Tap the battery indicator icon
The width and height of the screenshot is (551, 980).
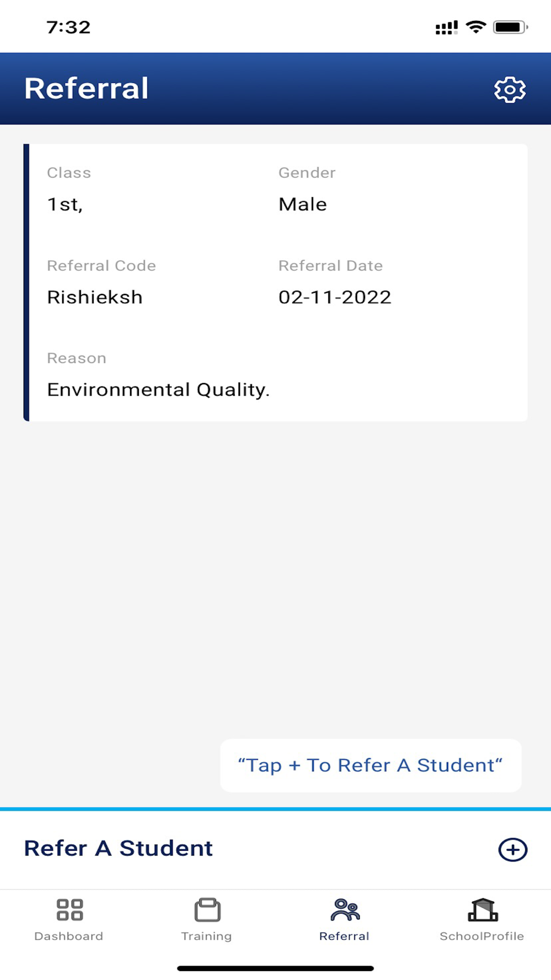[510, 27]
